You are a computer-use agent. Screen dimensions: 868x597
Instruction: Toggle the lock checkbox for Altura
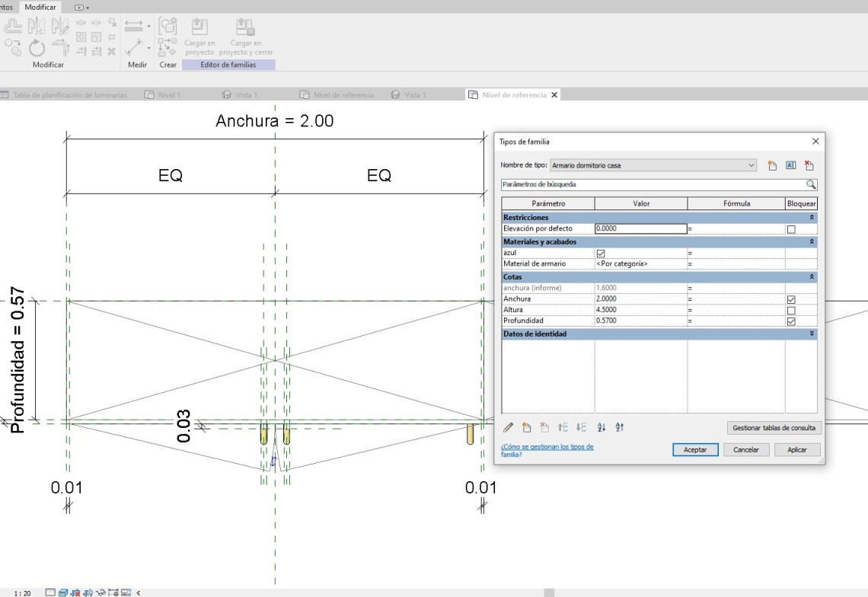click(791, 310)
